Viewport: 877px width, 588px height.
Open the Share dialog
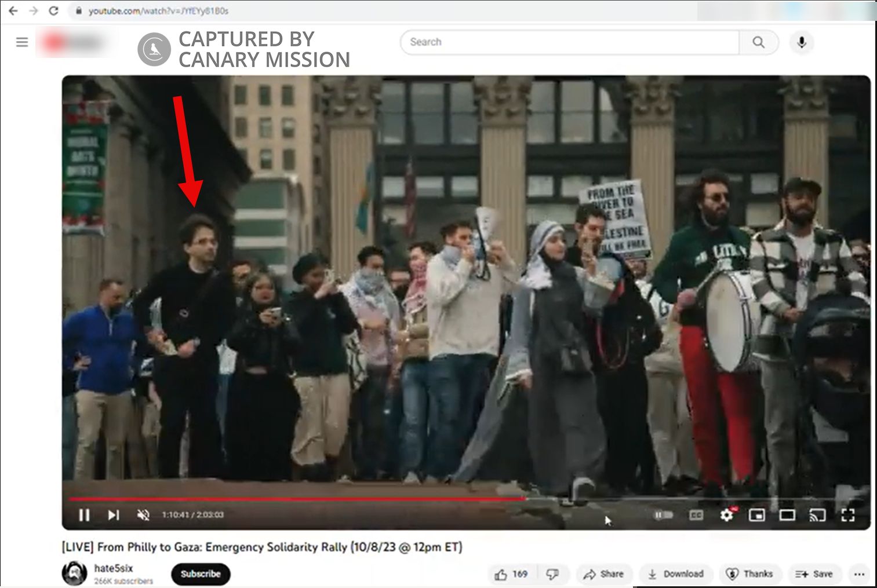click(603, 574)
